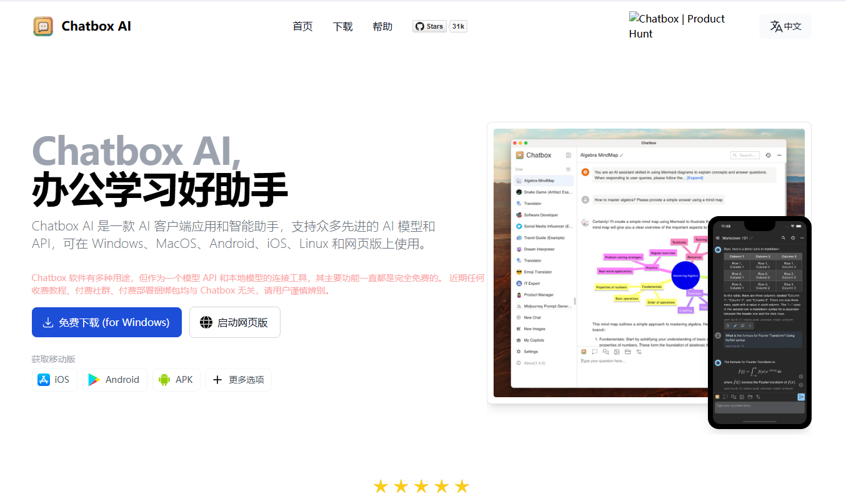Click the Chatbox AI brand name text
The width and height of the screenshot is (846, 504).
click(x=96, y=26)
